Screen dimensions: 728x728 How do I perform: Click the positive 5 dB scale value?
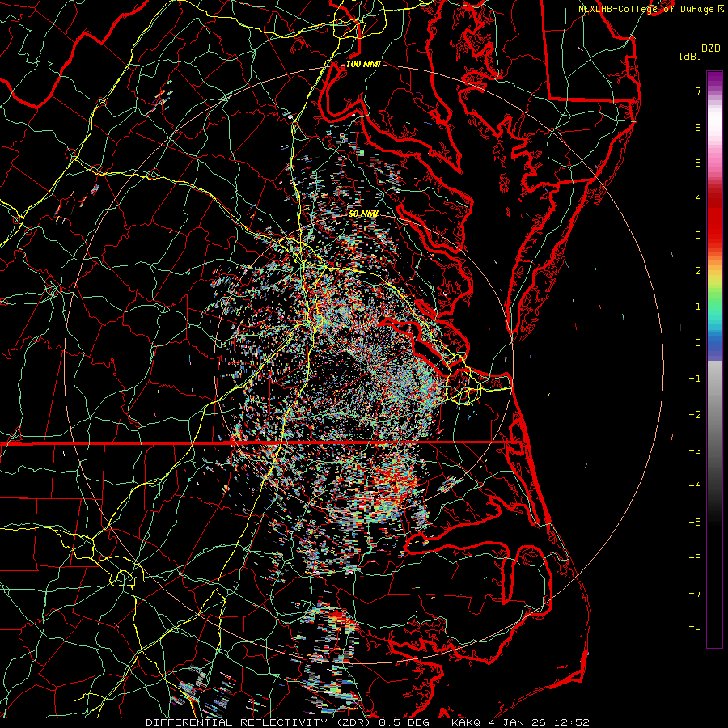pyautogui.click(x=698, y=163)
